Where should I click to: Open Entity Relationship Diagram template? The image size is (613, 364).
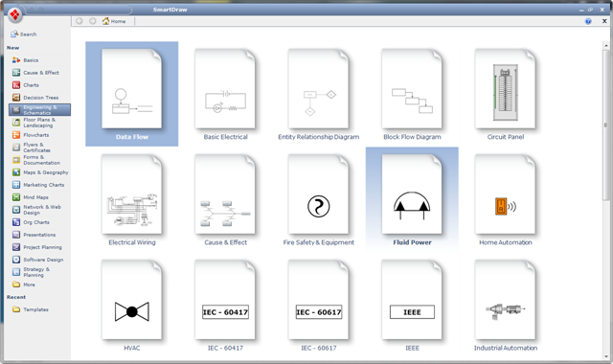point(319,94)
